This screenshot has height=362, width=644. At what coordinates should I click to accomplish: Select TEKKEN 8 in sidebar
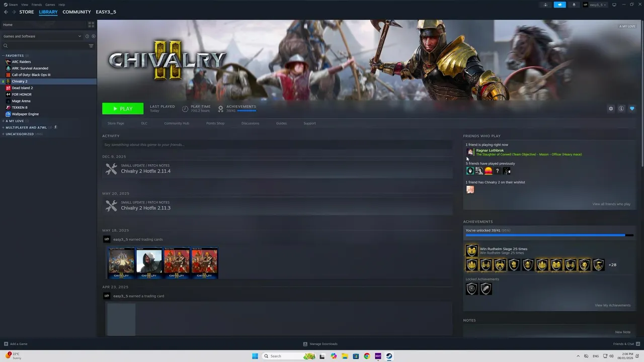pos(20,108)
